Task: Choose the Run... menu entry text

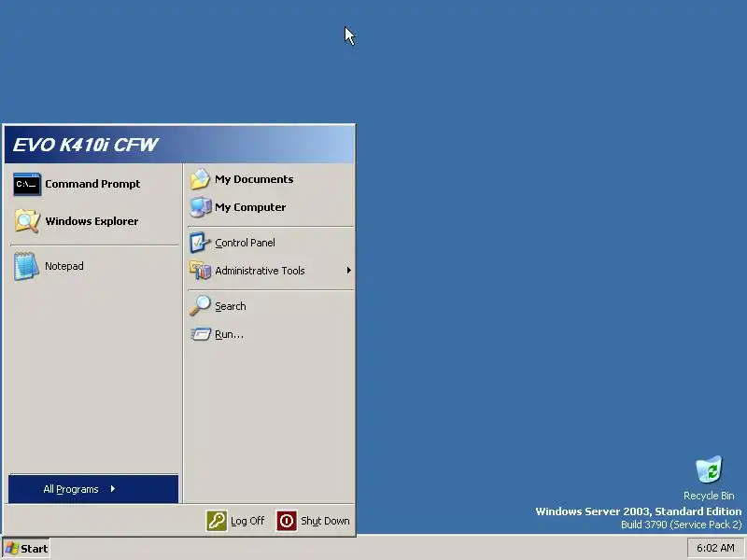Action: pyautogui.click(x=229, y=334)
